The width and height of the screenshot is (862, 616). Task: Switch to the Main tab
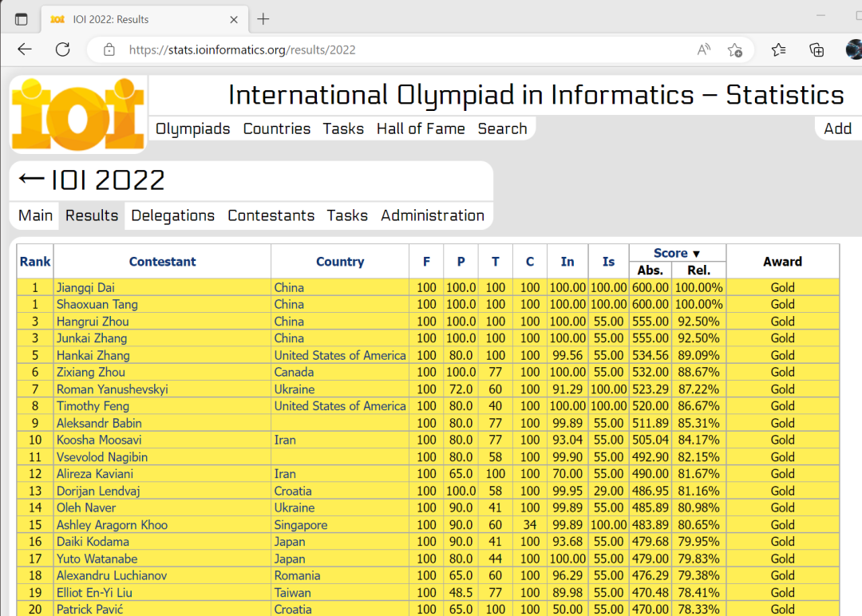click(35, 215)
